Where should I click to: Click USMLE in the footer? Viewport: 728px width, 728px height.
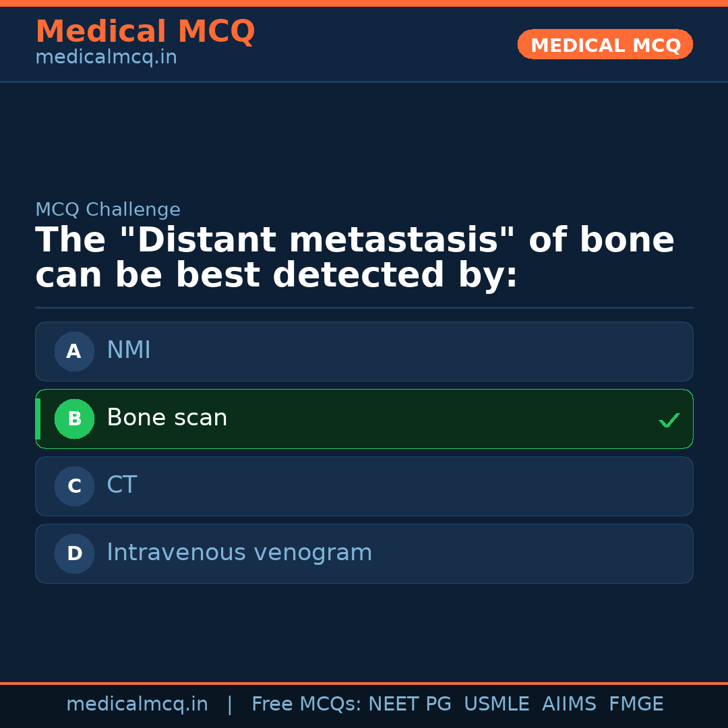496,704
